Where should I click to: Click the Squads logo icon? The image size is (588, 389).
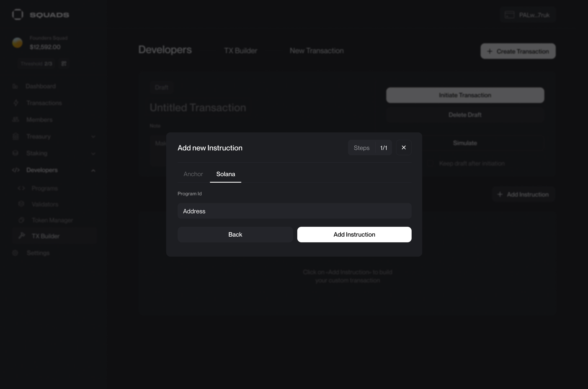(18, 14)
